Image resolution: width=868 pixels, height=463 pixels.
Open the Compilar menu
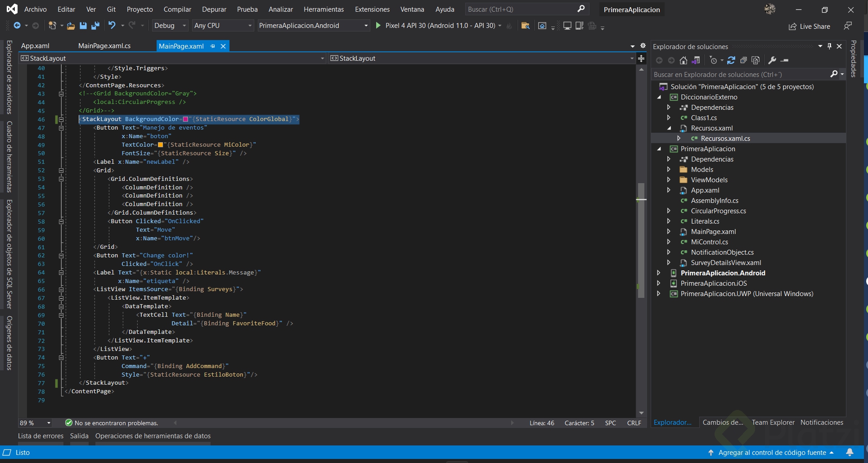coord(177,9)
